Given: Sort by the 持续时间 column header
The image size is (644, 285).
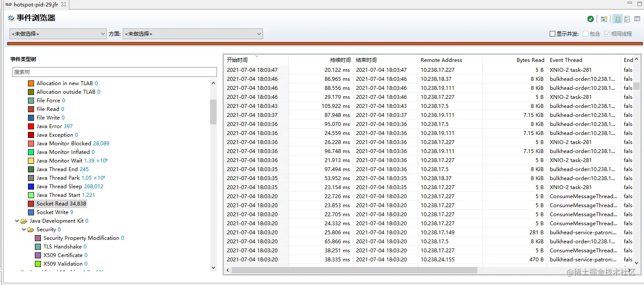Looking at the screenshot, I should pyautogui.click(x=321, y=60).
